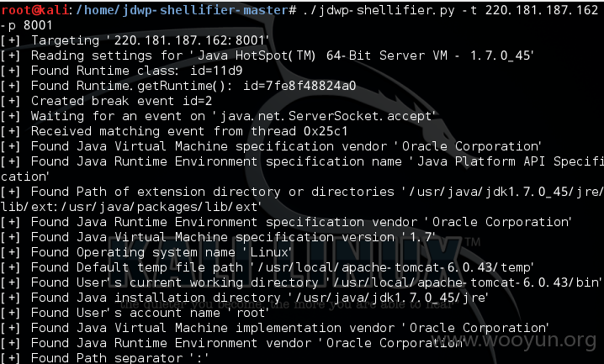Click 'Received matching event from thread 0x25c1'
Screen dimensions: 604x364
point(174,131)
